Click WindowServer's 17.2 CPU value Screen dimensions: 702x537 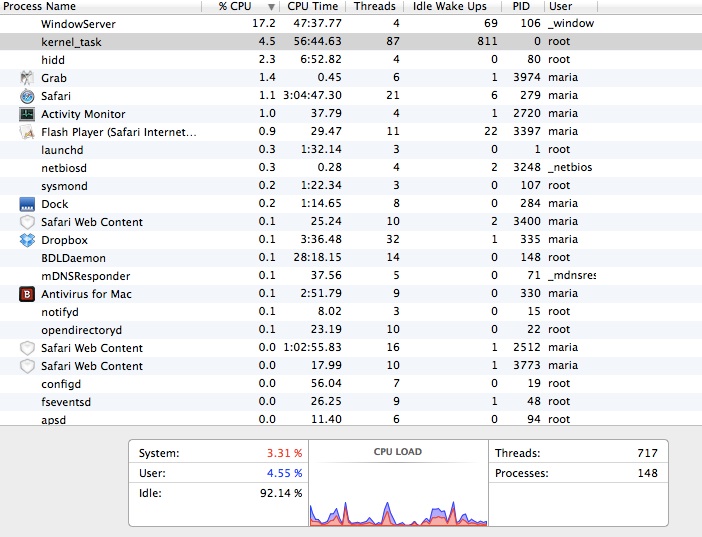tap(264, 23)
